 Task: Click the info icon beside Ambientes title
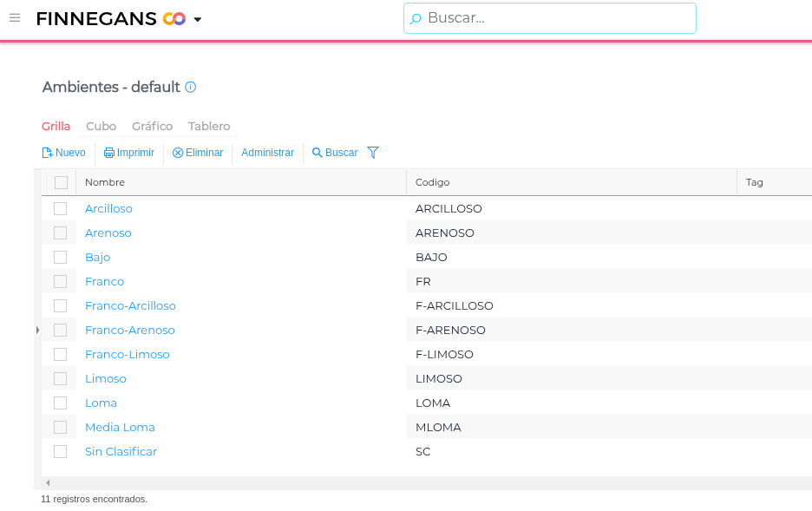[191, 87]
